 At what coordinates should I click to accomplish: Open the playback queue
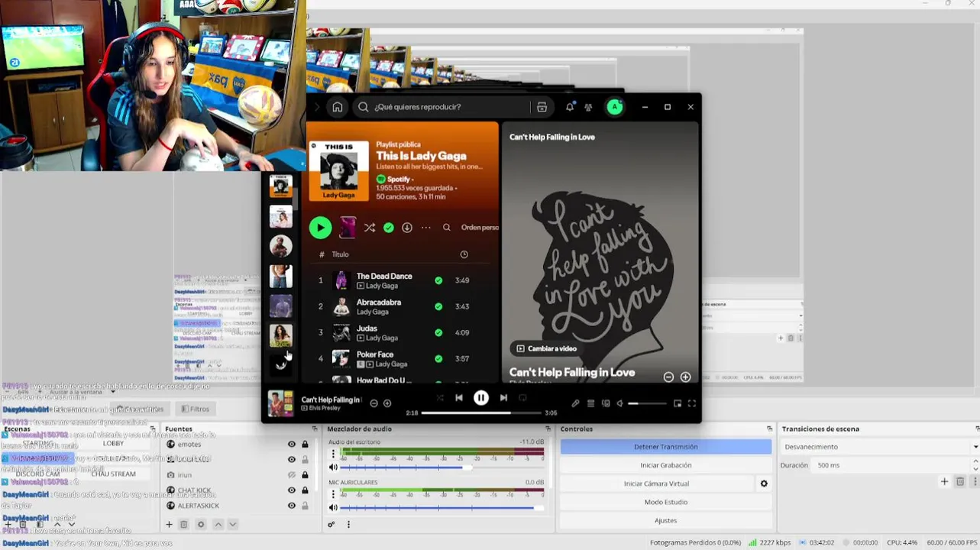click(x=590, y=403)
